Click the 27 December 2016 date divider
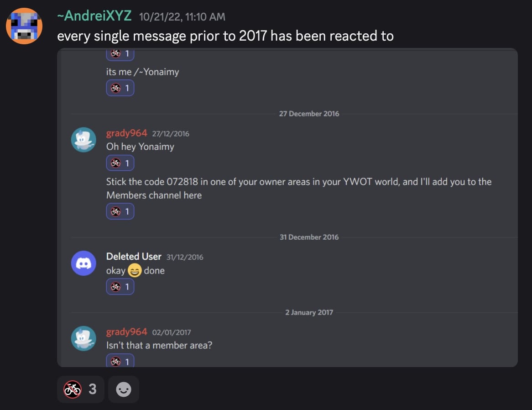532x410 pixels. pos(309,114)
